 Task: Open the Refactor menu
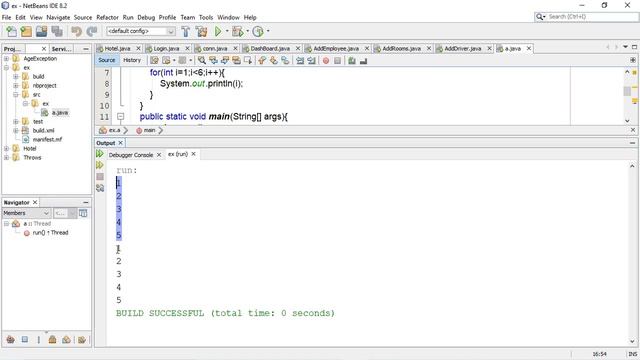[x=107, y=17]
